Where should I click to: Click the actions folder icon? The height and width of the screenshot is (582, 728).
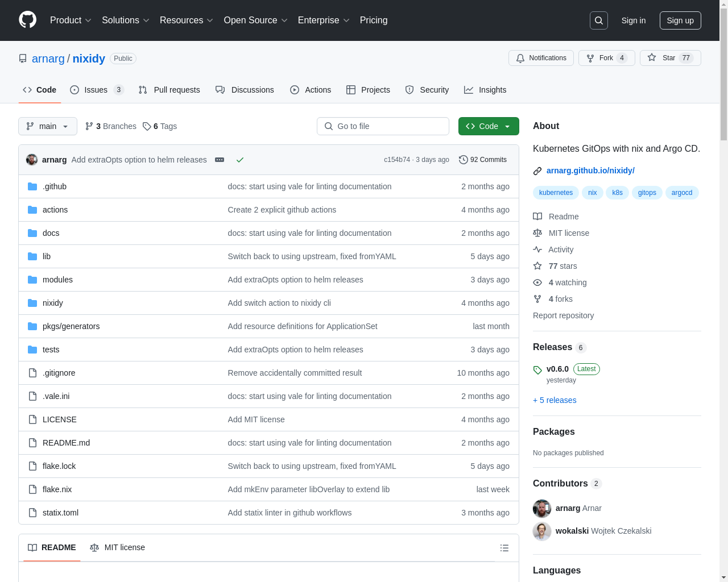point(32,210)
